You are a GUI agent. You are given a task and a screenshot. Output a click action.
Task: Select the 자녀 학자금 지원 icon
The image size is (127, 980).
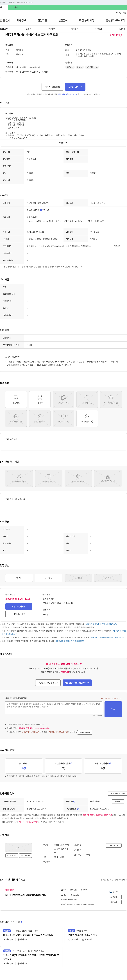111,400
